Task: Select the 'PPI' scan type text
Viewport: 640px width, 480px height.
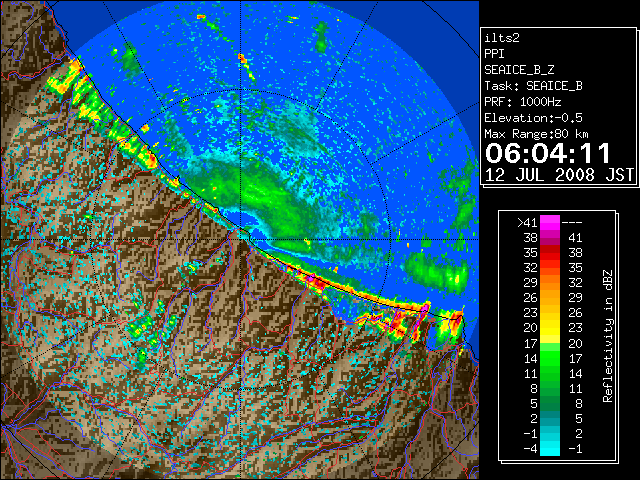Action: (x=494, y=54)
